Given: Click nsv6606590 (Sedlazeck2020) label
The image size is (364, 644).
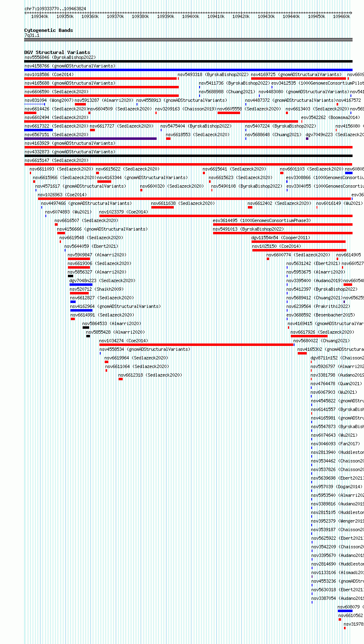Looking at the screenshot, I should pos(56,92).
